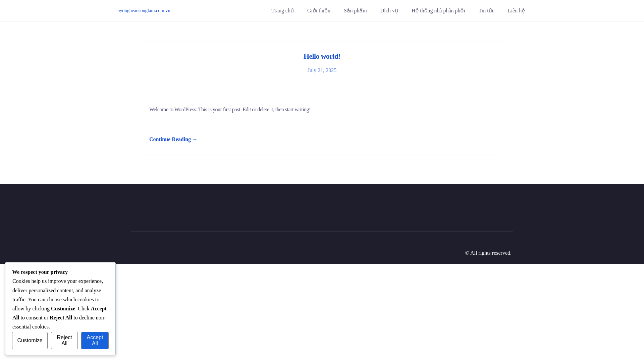
Task: Open the bydngheansonglam.com.vn site title link
Action: [x=144, y=10]
